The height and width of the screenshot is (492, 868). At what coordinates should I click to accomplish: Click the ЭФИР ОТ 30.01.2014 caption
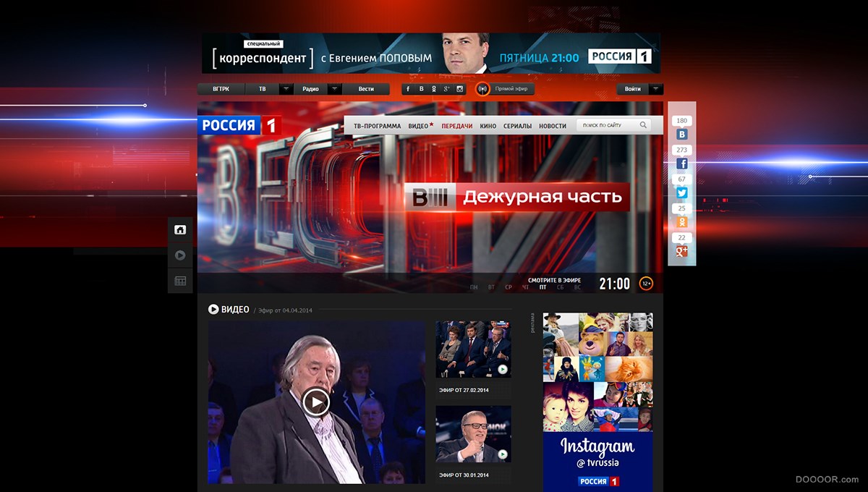(x=464, y=475)
